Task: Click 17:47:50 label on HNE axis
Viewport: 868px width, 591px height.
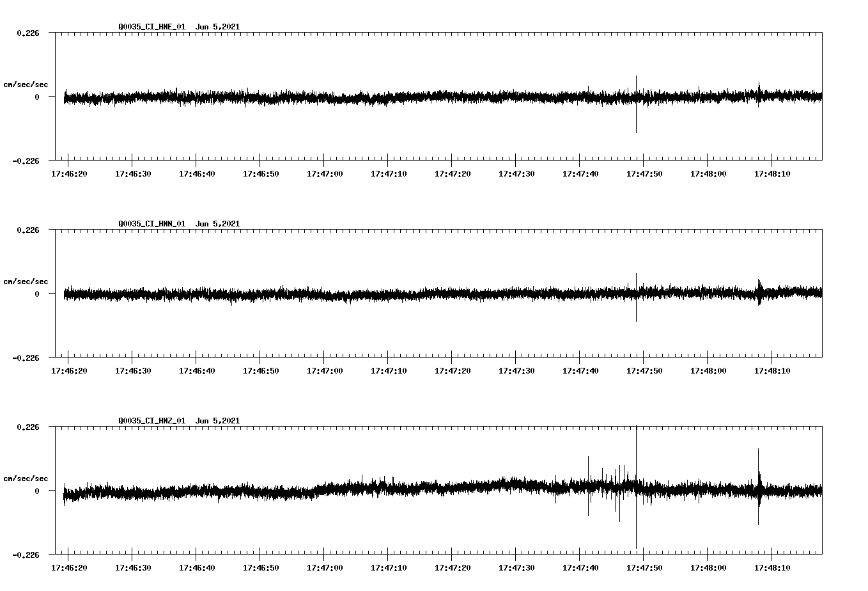Action: tap(644, 173)
